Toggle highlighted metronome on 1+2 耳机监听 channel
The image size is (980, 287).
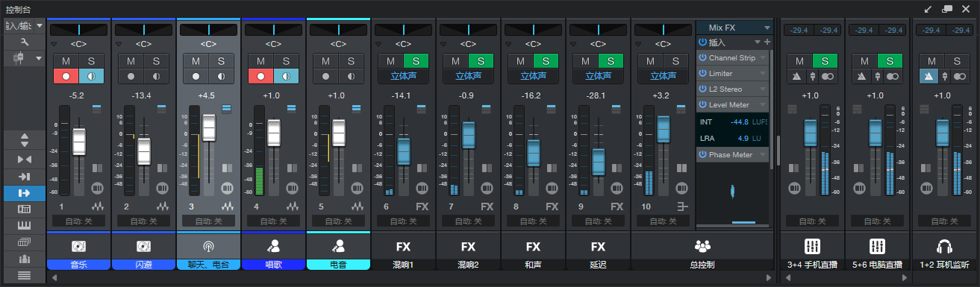928,76
